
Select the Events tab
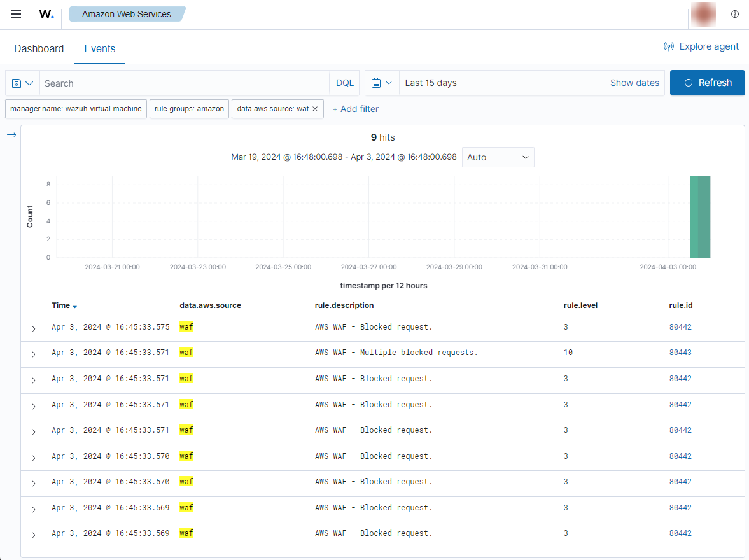99,48
